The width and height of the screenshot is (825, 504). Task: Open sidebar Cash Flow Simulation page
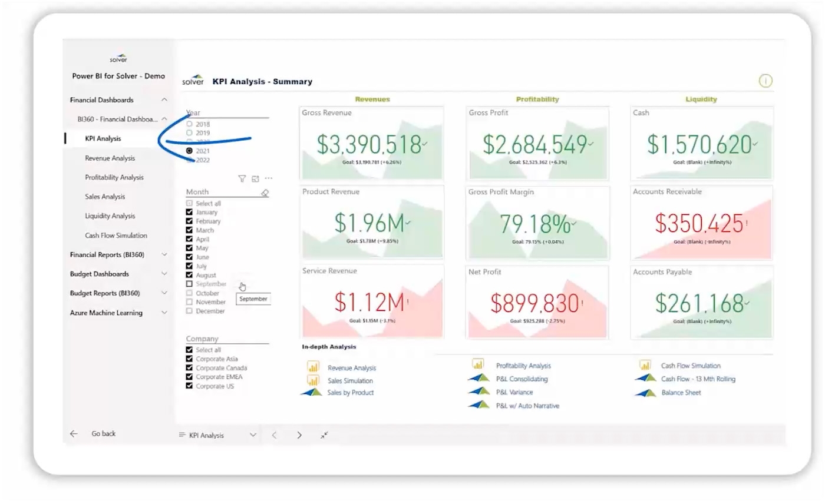click(116, 236)
